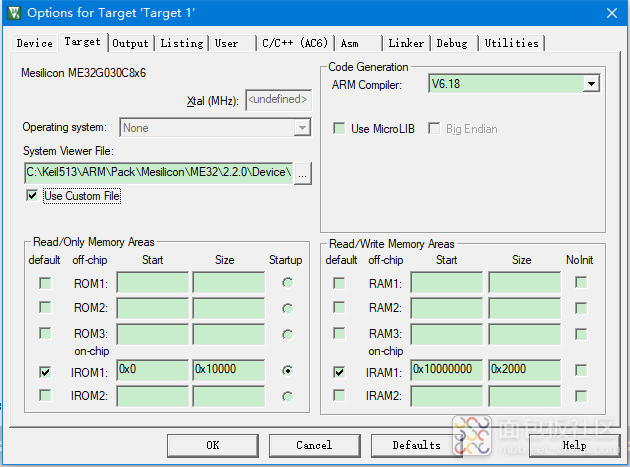
Task: Select the ROM3 Startup radio button
Action: (x=287, y=334)
